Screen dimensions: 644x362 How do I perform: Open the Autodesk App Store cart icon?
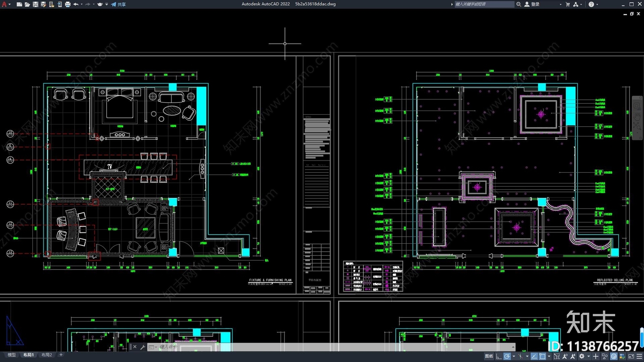(x=568, y=4)
